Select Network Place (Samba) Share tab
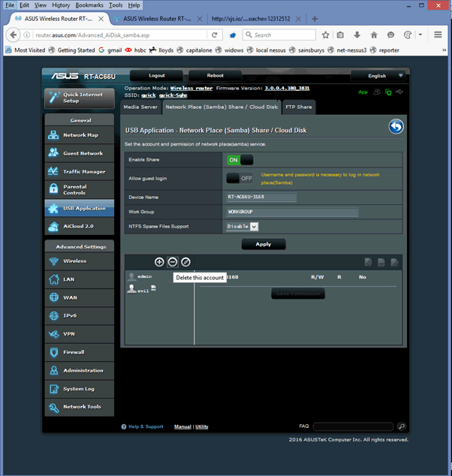 (x=221, y=107)
